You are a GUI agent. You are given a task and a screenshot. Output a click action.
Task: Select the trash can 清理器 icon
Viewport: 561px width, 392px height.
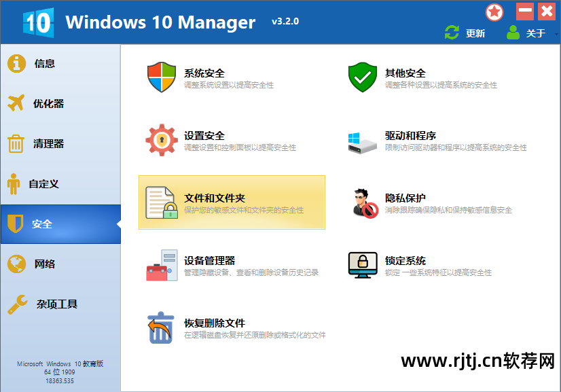coord(16,143)
